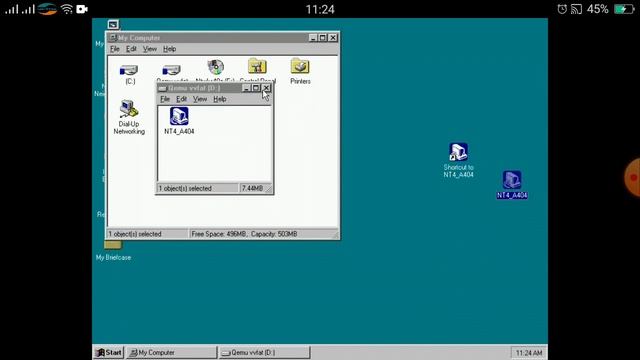Image resolution: width=640 pixels, height=360 pixels.
Task: Select the Qemu vvfat drive icon in My Computer
Action: click(x=171, y=70)
